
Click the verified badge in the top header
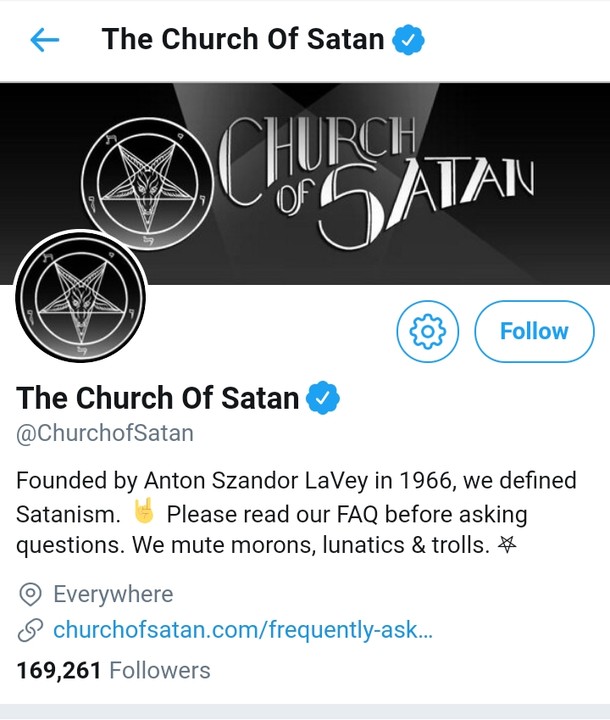pos(409,40)
